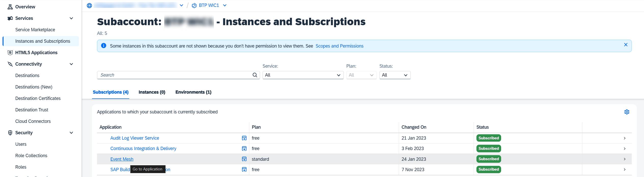Dismiss the permissions info banner
This screenshot has width=644, height=177.
pos(625,45)
